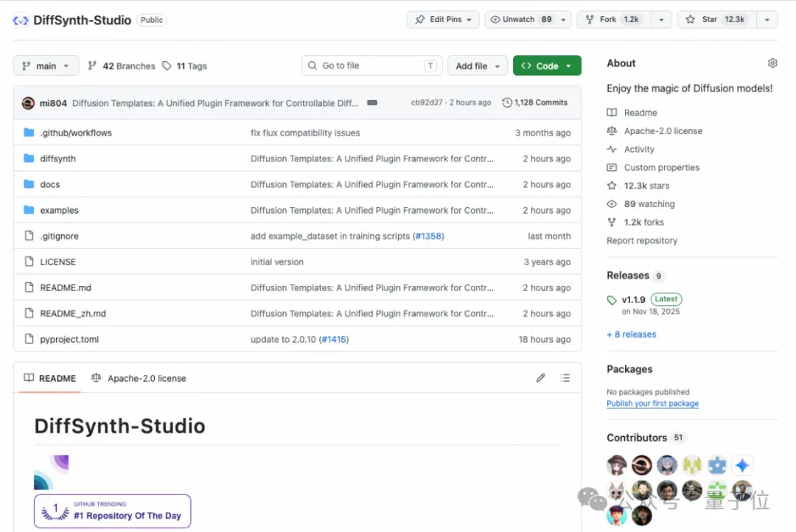View the 42 Branches list
The width and height of the screenshot is (796, 532).
coord(122,66)
